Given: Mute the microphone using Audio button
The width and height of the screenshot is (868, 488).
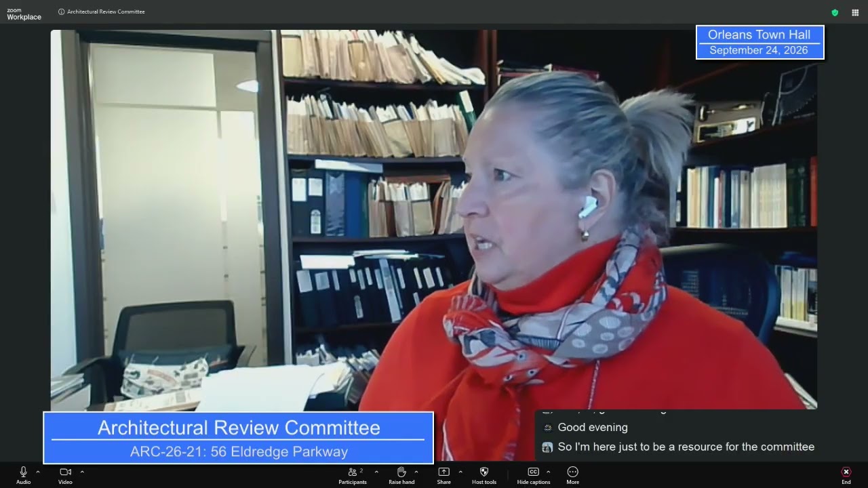Looking at the screenshot, I should (x=23, y=475).
